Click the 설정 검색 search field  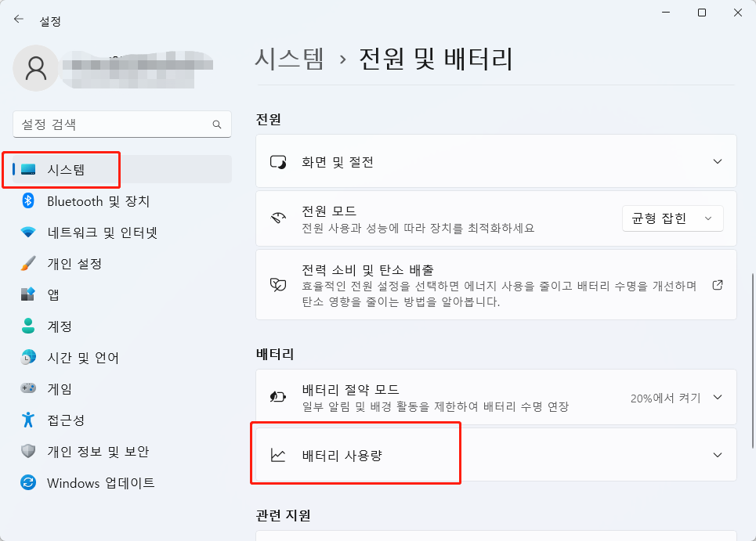pos(114,124)
